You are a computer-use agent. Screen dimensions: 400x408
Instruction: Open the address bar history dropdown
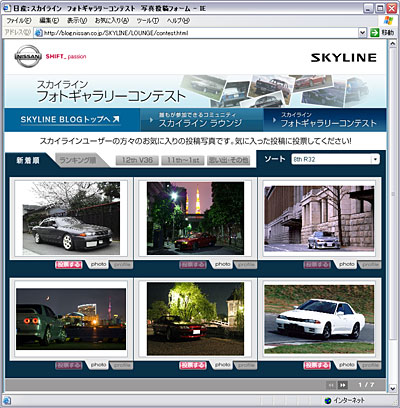tap(362, 32)
